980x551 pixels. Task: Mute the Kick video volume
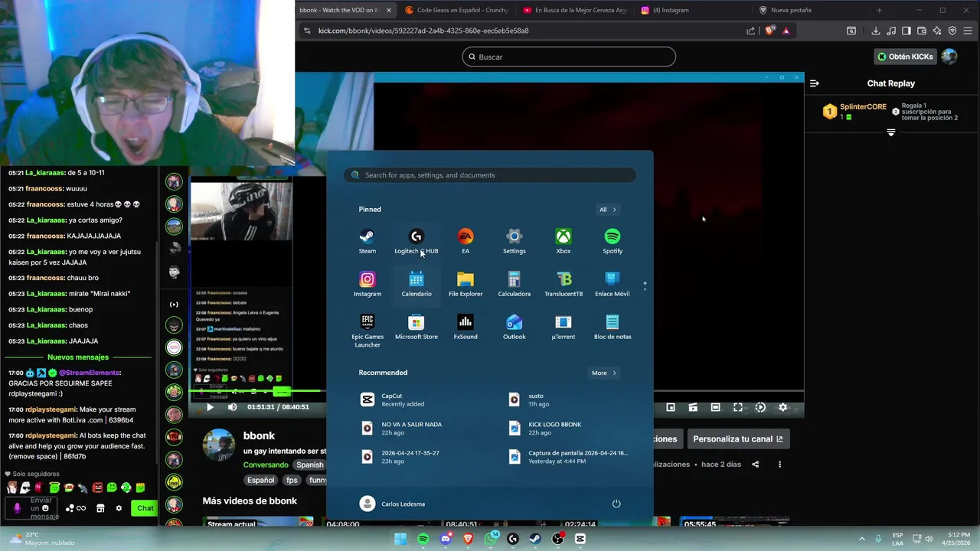pos(232,407)
